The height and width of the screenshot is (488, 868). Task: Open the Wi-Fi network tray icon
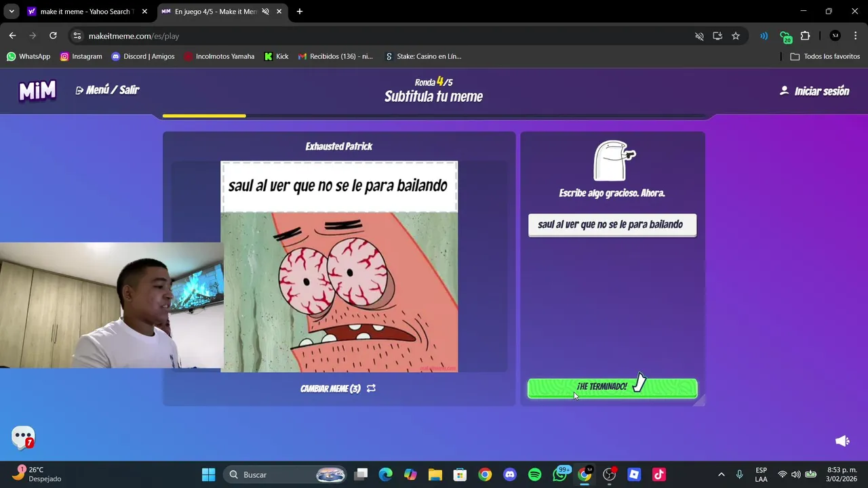[783, 474]
